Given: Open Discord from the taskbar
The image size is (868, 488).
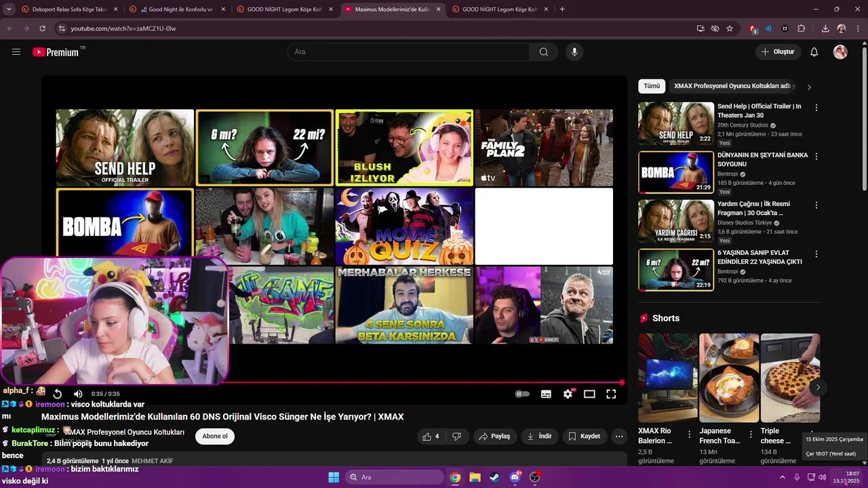Looking at the screenshot, I should tap(515, 477).
